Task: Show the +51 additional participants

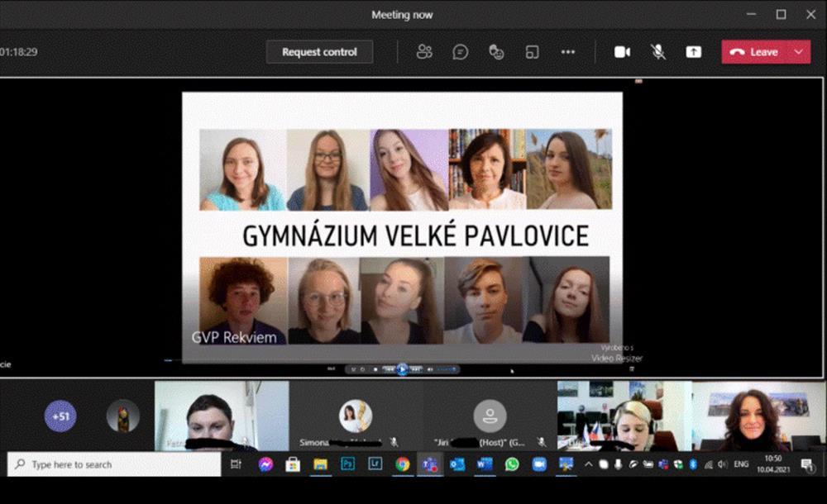Action: coord(60,416)
